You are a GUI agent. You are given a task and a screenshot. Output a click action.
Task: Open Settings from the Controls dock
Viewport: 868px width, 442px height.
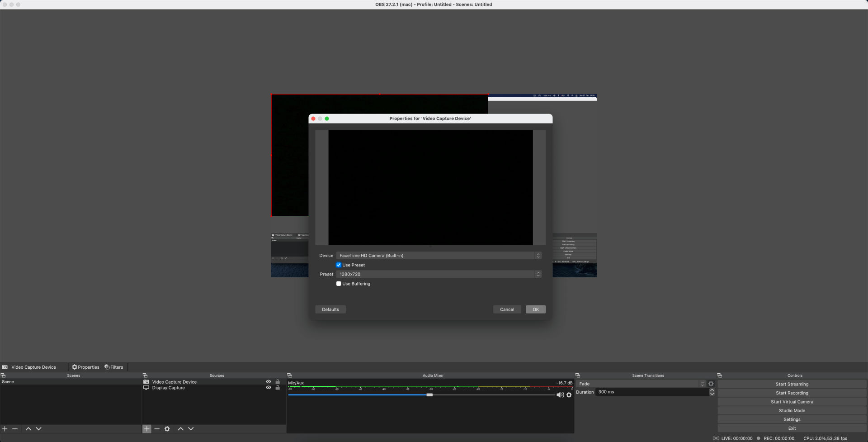tap(792, 419)
